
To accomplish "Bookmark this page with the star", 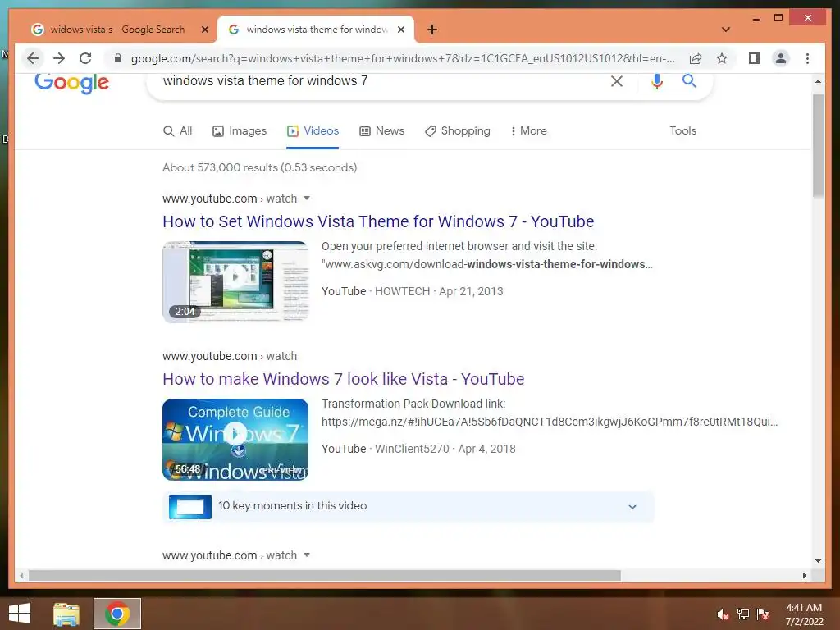I will pyautogui.click(x=722, y=58).
